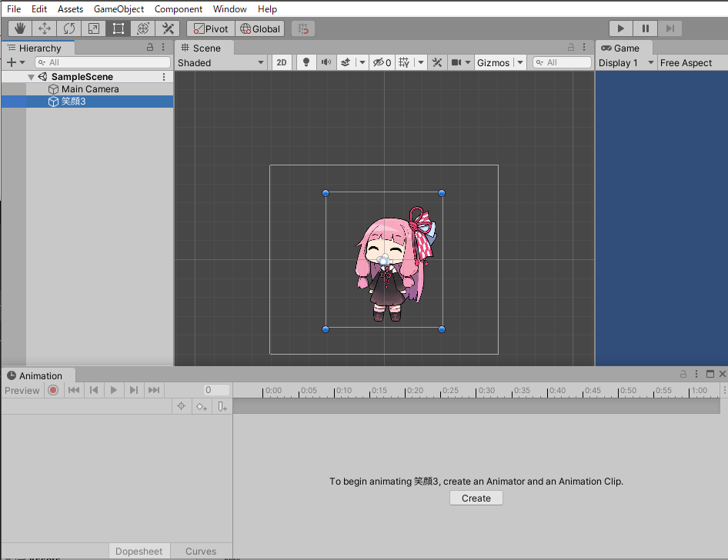Toggle scene audio
The height and width of the screenshot is (560, 728).
coord(326,62)
